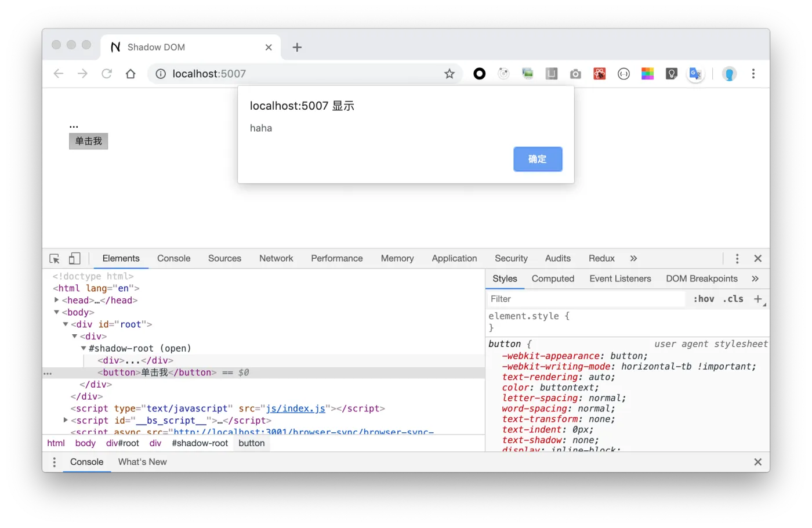Open the Google Translate extension icon
The image size is (812, 528).
[x=695, y=74]
